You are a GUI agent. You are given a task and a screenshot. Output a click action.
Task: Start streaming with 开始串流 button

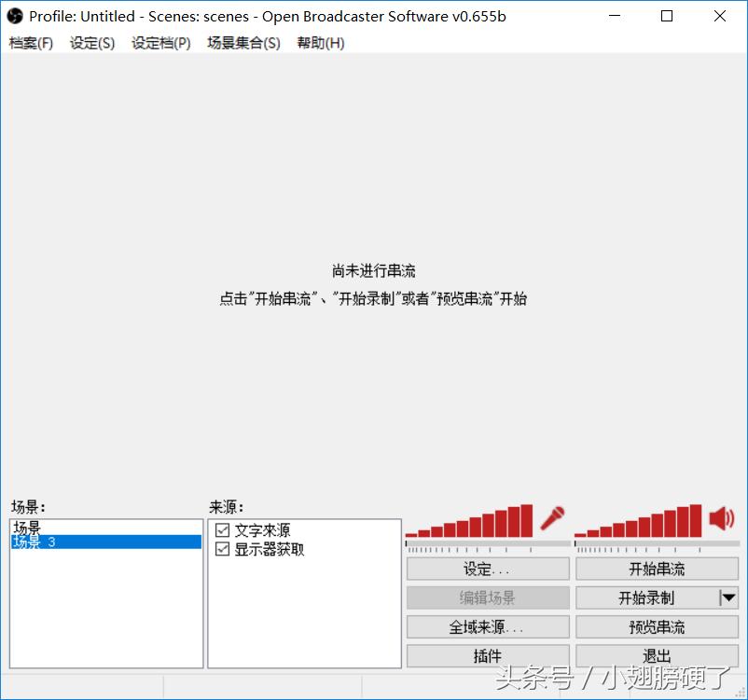coord(657,569)
